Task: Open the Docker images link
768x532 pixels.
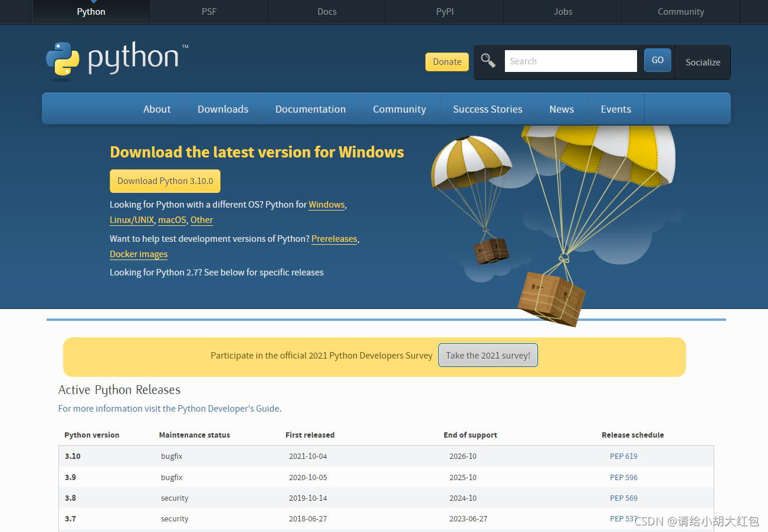Action: 139,254
